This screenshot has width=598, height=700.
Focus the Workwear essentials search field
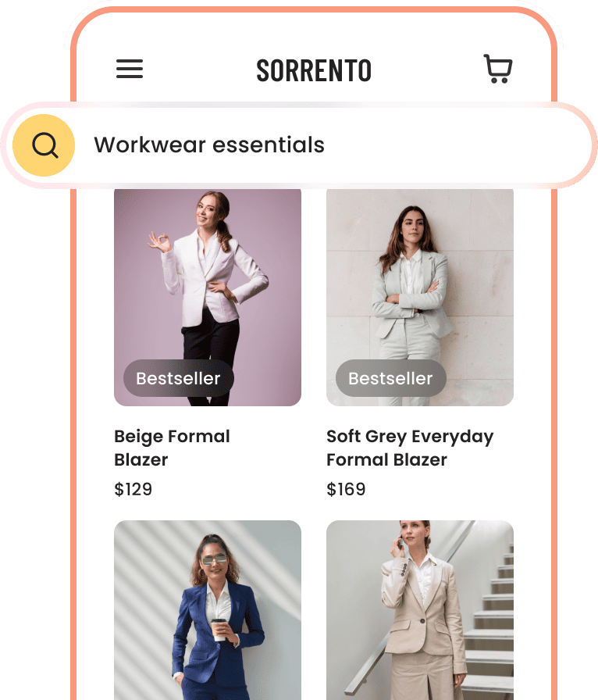tap(299, 145)
